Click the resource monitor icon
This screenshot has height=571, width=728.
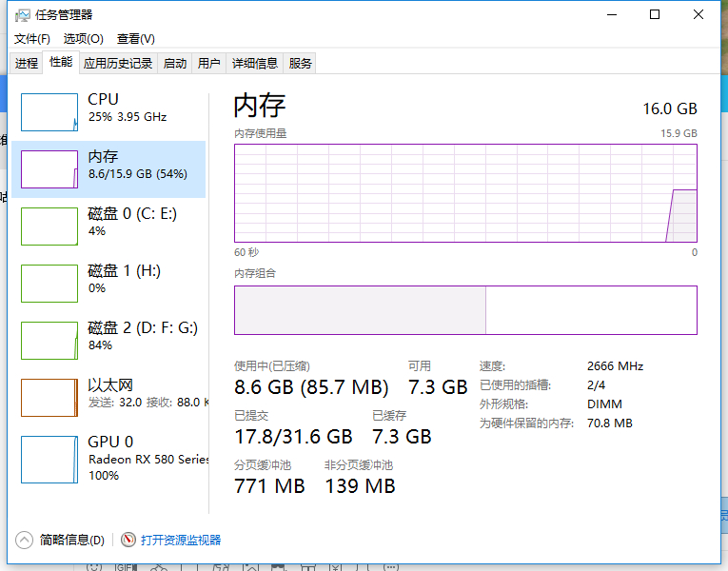[x=128, y=540]
